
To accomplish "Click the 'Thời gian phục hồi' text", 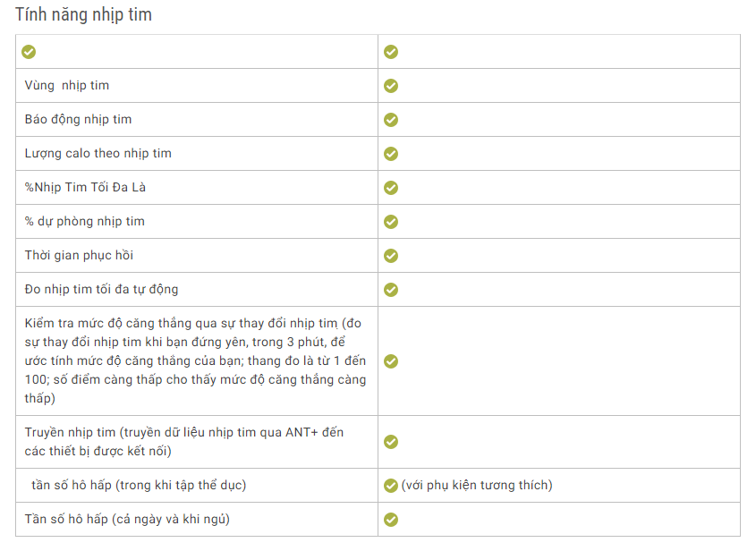I will point(79,255).
